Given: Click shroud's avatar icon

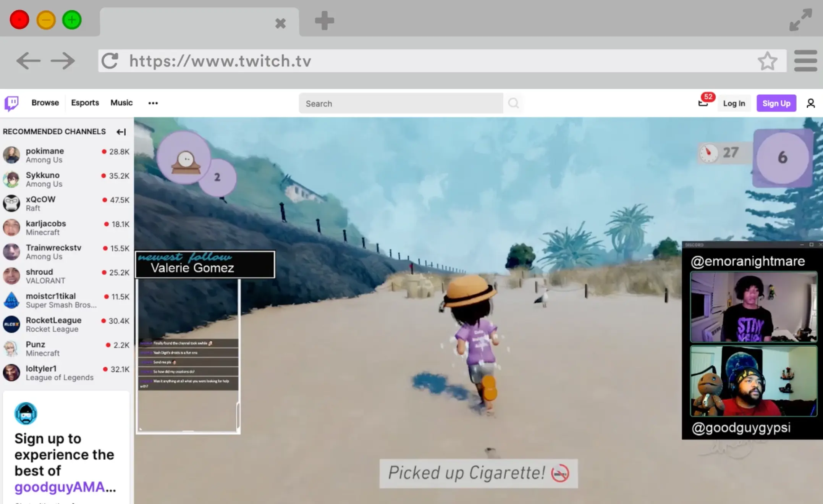Looking at the screenshot, I should (11, 276).
